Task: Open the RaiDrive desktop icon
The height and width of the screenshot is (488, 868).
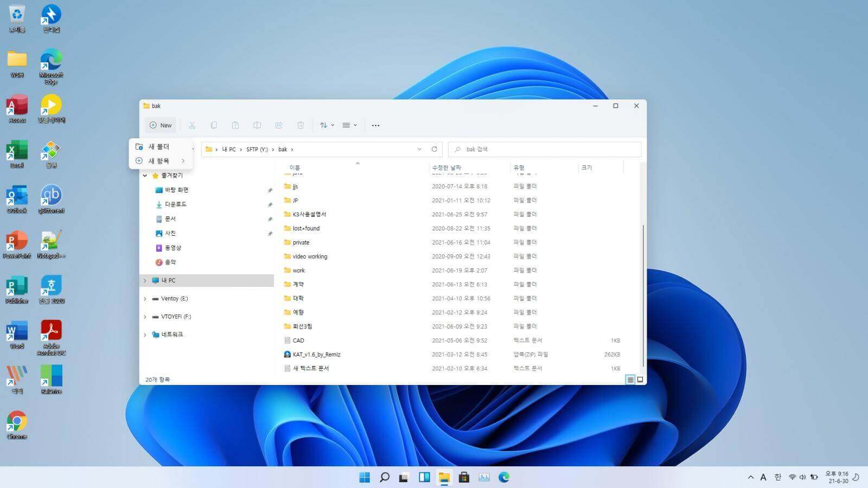Action: [x=51, y=380]
